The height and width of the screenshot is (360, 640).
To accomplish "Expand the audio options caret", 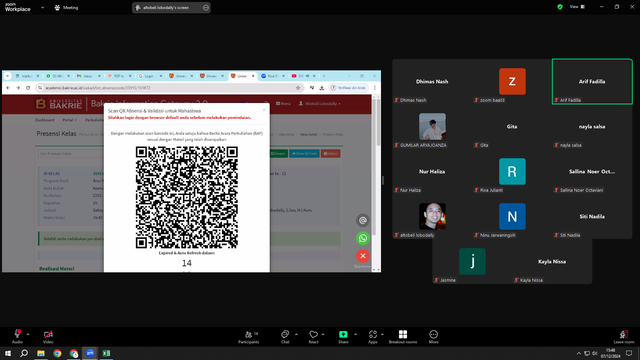I will pyautogui.click(x=28, y=334).
